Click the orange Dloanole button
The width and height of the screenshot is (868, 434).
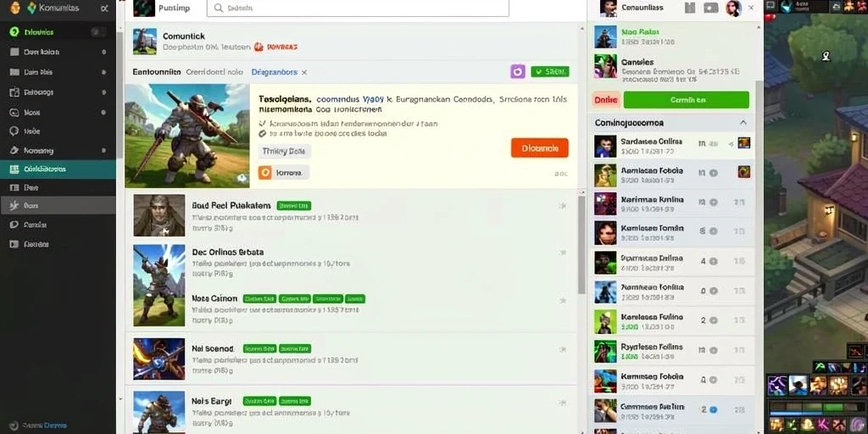coord(540,148)
